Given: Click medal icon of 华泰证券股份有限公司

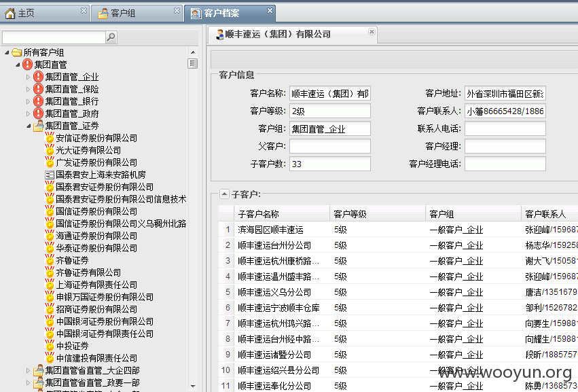Looking at the screenshot, I should (50, 248).
